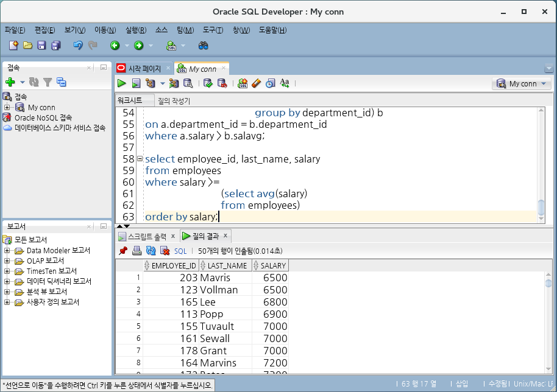Save the worksheet with the floppy disk icon
Screen dimensions: 557x392
point(41,46)
